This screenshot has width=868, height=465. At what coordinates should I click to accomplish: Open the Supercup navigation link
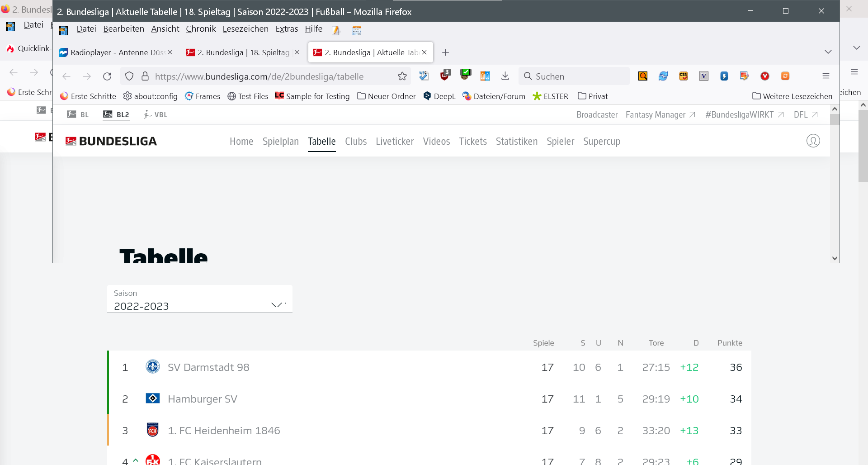tap(602, 142)
